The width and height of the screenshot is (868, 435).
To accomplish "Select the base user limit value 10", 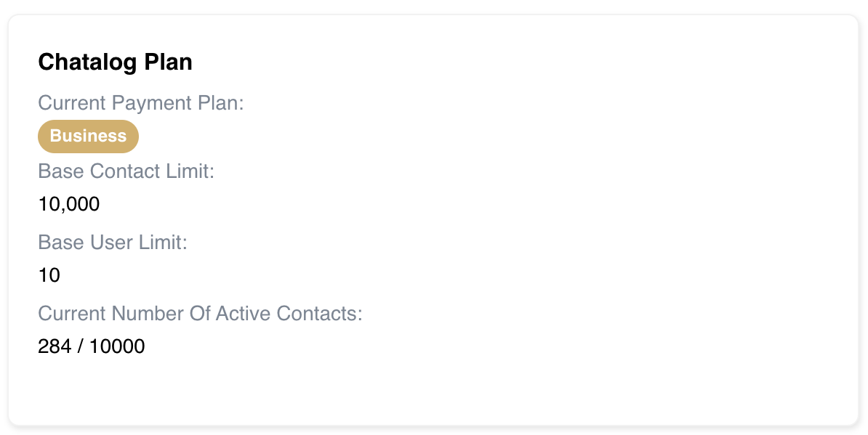I will point(49,275).
